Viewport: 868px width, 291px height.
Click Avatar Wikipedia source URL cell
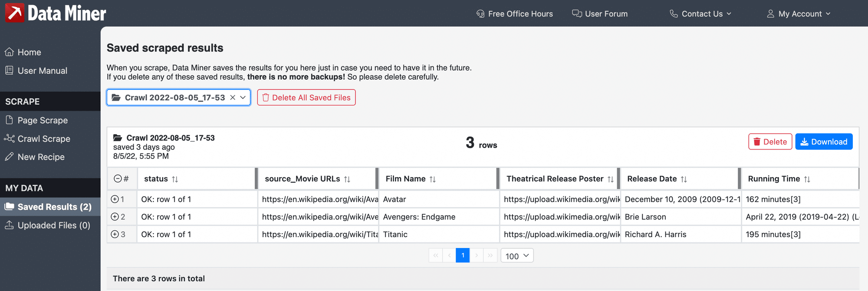tap(318, 199)
